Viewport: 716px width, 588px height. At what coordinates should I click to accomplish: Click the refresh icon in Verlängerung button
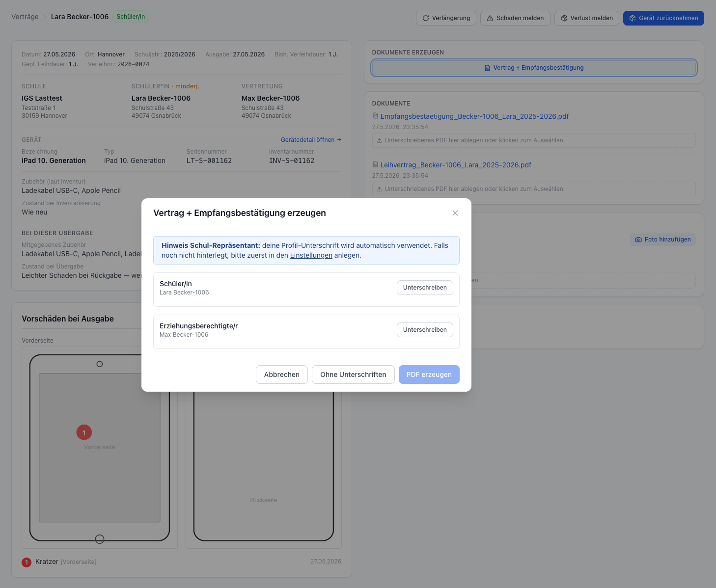(x=426, y=18)
